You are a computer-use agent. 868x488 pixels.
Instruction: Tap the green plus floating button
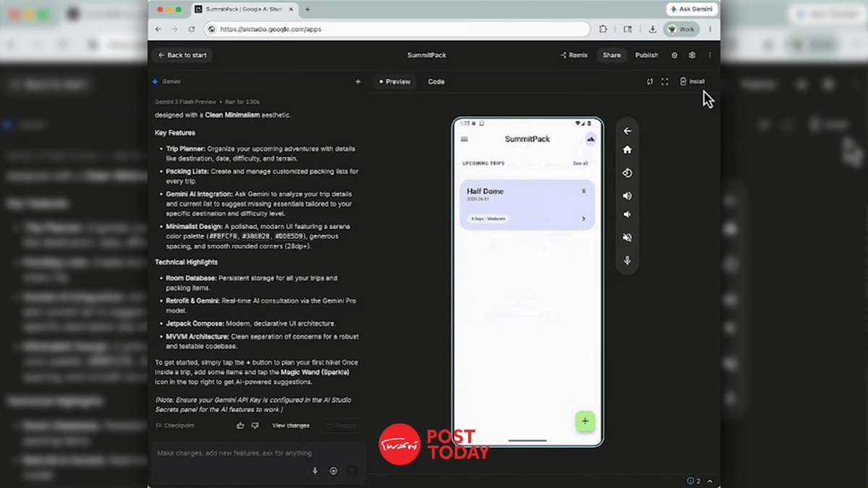584,421
